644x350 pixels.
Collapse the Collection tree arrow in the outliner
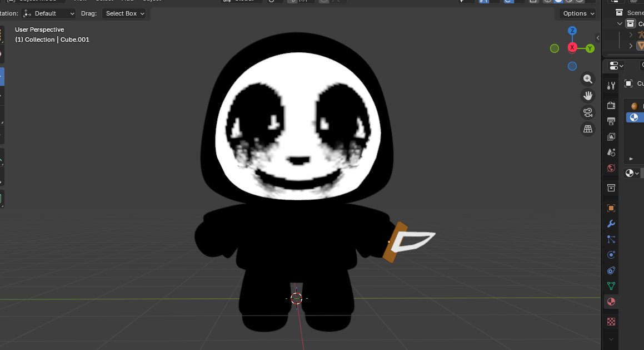[x=620, y=24]
